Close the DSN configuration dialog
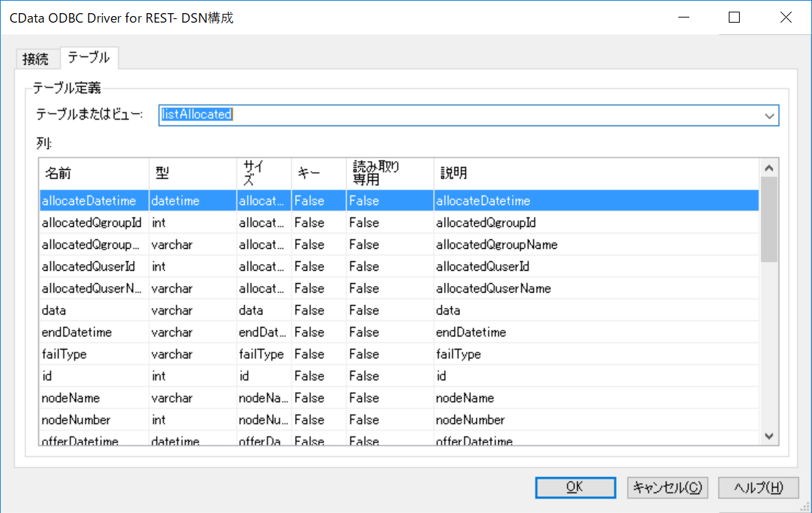 [786, 18]
